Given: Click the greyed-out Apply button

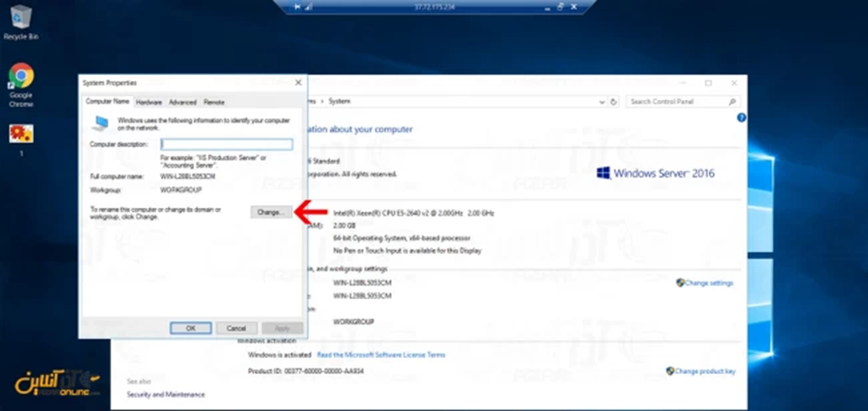Looking at the screenshot, I should pyautogui.click(x=283, y=328).
